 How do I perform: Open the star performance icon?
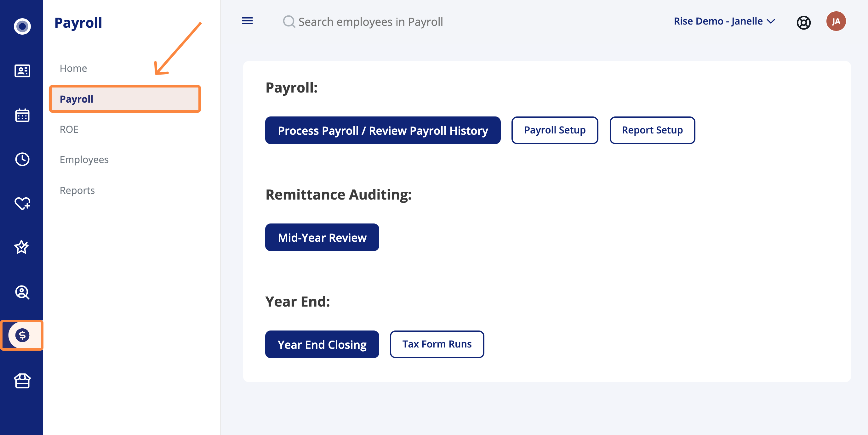21,247
